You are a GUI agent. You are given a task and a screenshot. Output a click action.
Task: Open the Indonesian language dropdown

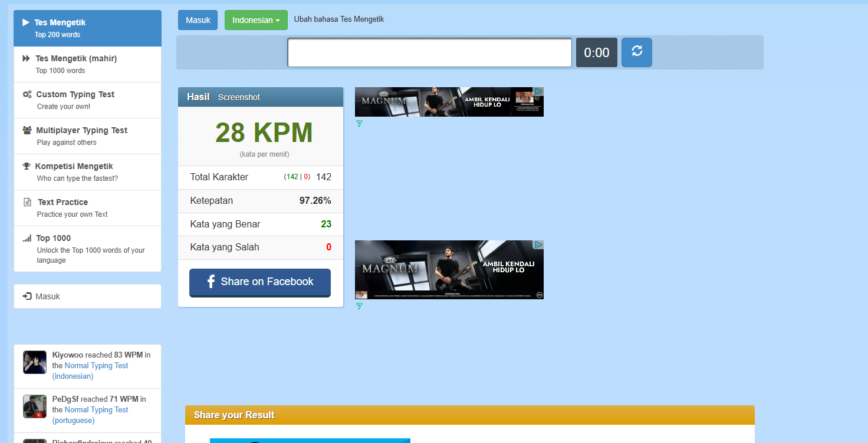click(256, 19)
